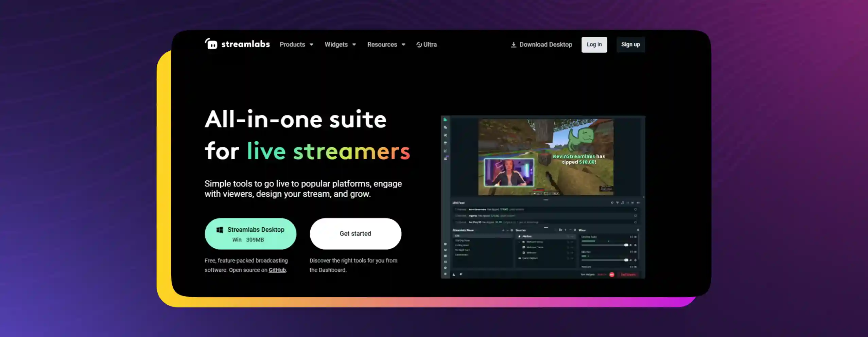This screenshot has height=337, width=868.
Task: Expand the Resources dropdown menu
Action: (386, 45)
